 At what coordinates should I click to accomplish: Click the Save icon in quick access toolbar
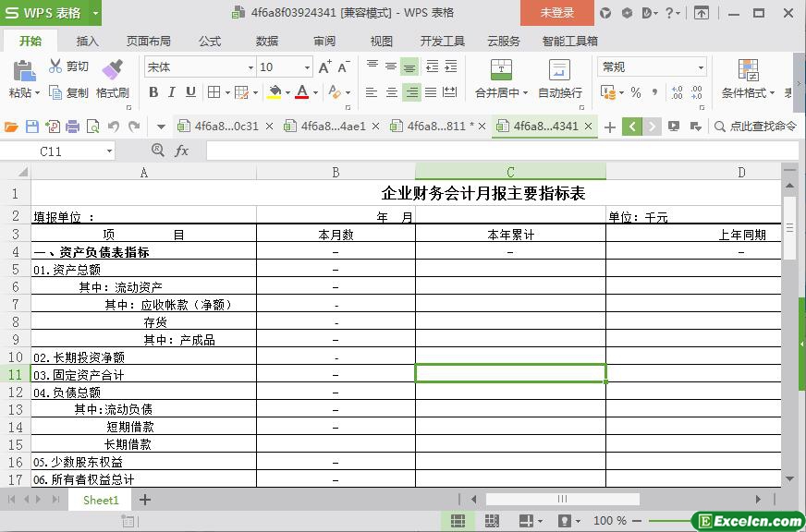click(x=32, y=127)
